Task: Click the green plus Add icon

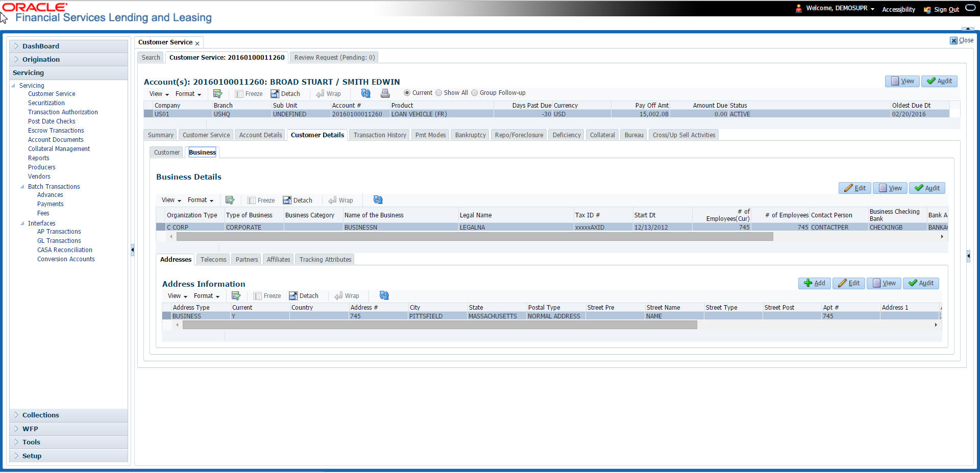Action: click(x=808, y=283)
